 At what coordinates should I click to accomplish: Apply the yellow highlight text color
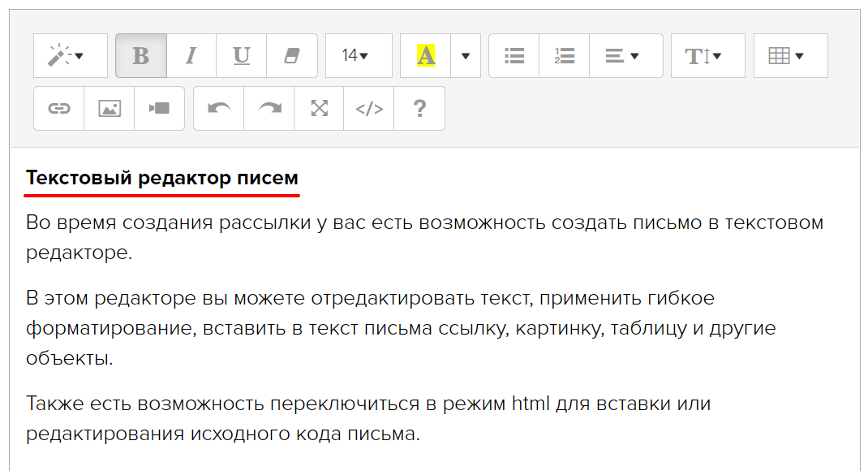tap(426, 55)
